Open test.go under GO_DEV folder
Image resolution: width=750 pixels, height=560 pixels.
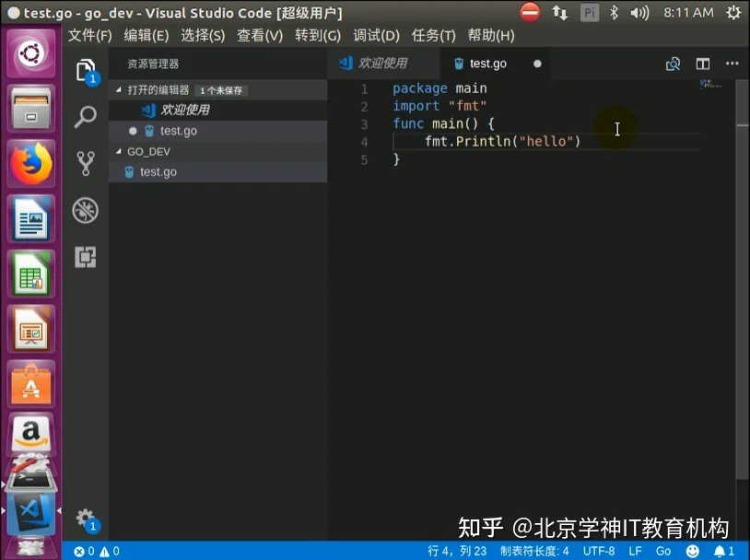[x=218, y=171]
